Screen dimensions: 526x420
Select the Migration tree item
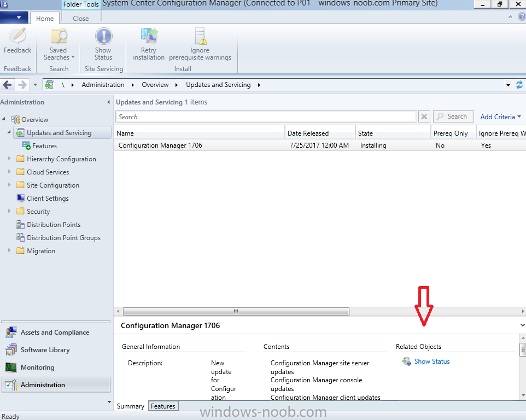(x=41, y=251)
